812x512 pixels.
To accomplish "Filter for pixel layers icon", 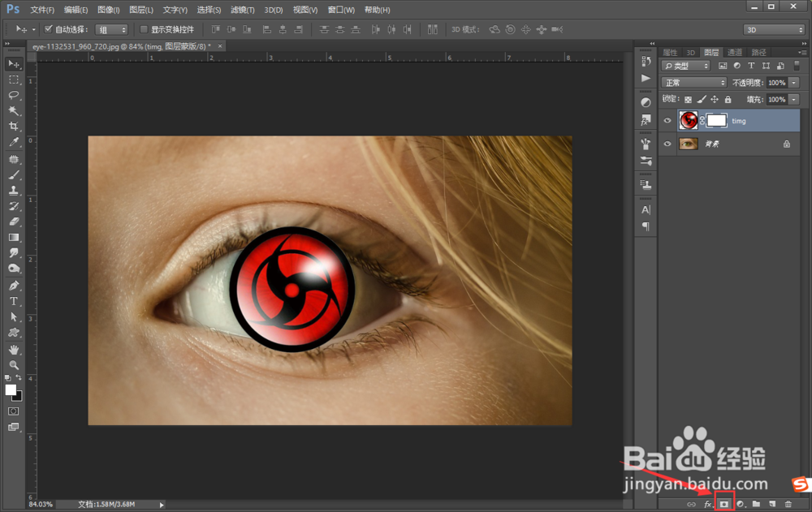I will click(x=723, y=66).
